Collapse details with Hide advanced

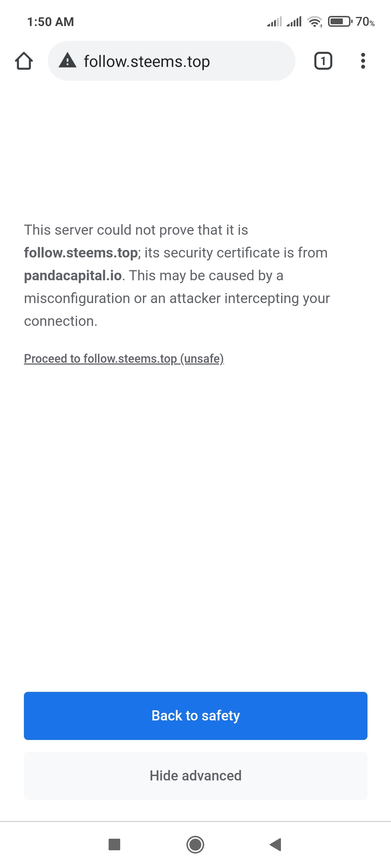195,775
